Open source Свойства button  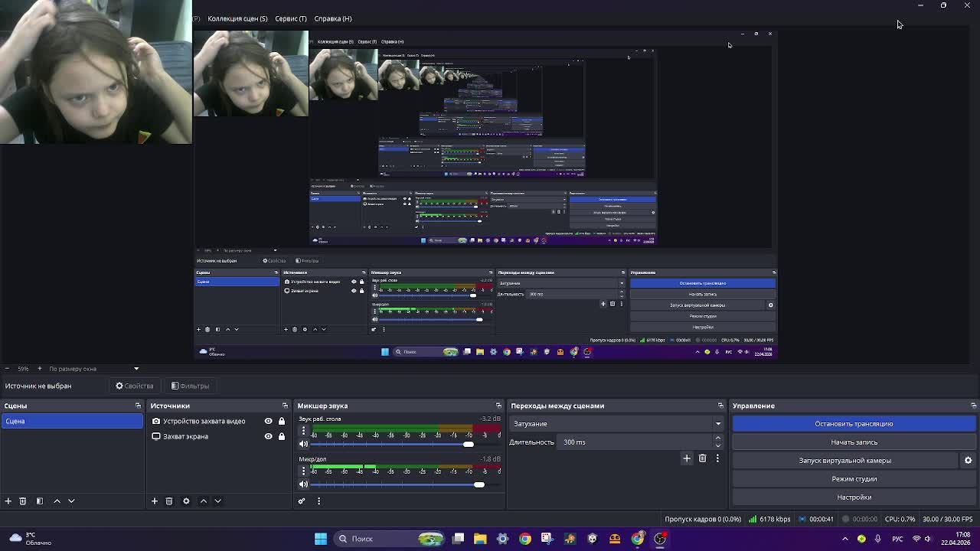pyautogui.click(x=135, y=386)
